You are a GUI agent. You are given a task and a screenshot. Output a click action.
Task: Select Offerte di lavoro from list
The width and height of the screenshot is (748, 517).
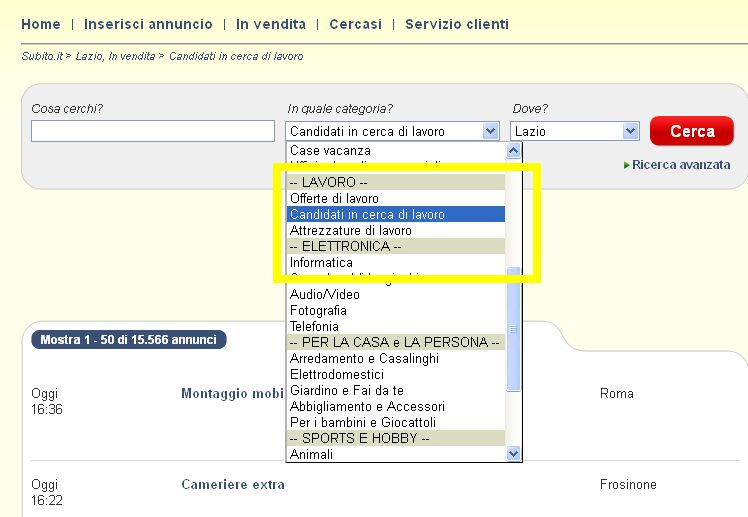[334, 199]
